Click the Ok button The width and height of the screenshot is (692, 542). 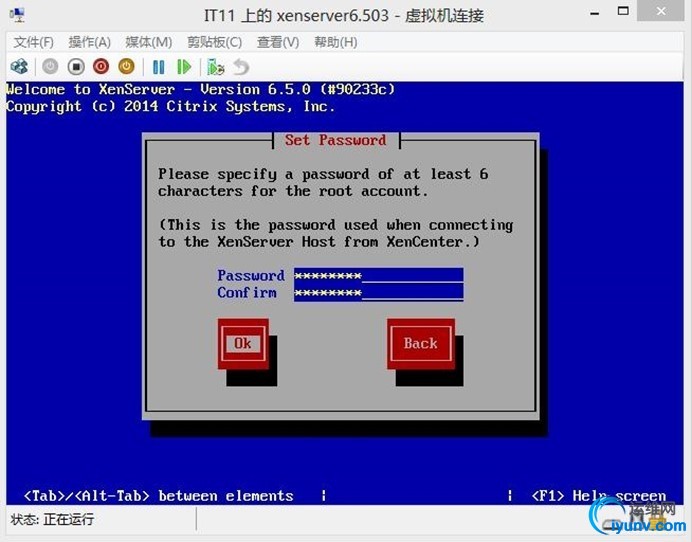[243, 344]
